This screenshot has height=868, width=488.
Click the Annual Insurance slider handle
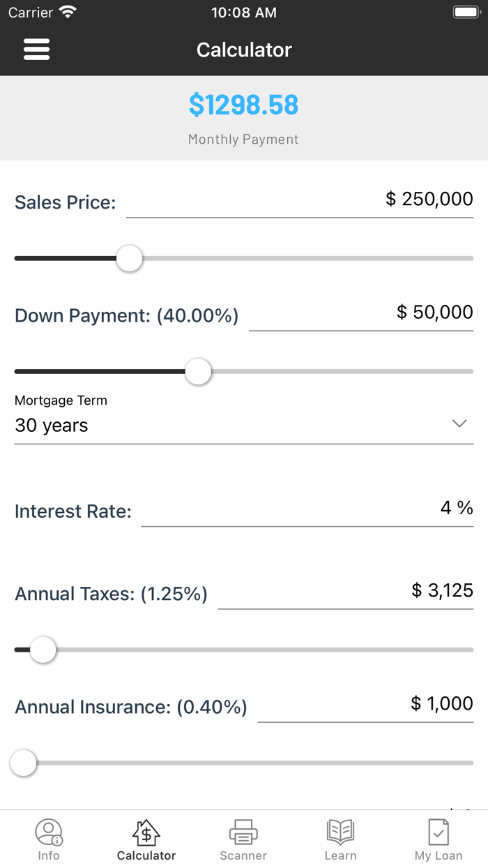pos(24,763)
